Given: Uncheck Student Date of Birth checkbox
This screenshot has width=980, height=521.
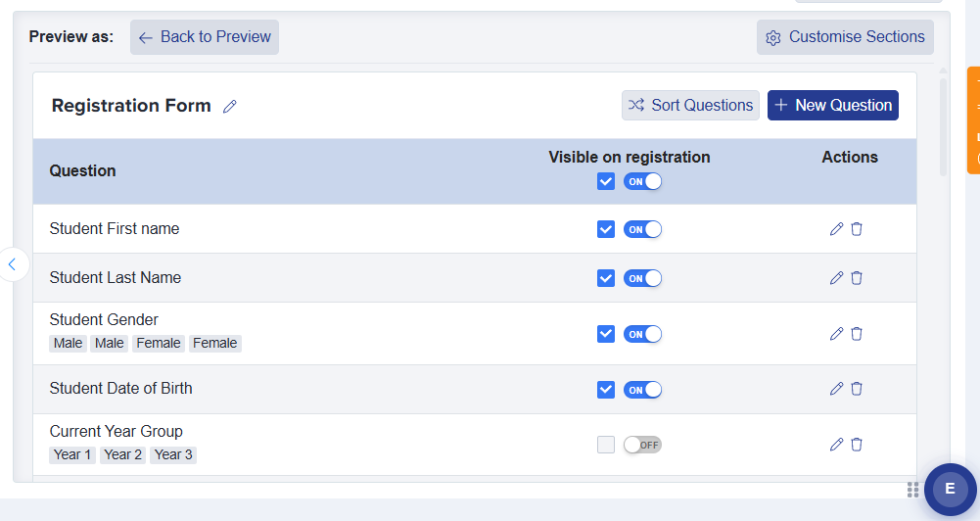Looking at the screenshot, I should [x=606, y=389].
